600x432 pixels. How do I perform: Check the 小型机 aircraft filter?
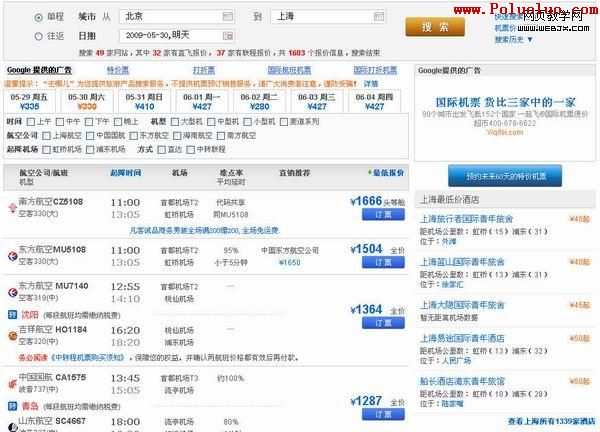coord(248,122)
